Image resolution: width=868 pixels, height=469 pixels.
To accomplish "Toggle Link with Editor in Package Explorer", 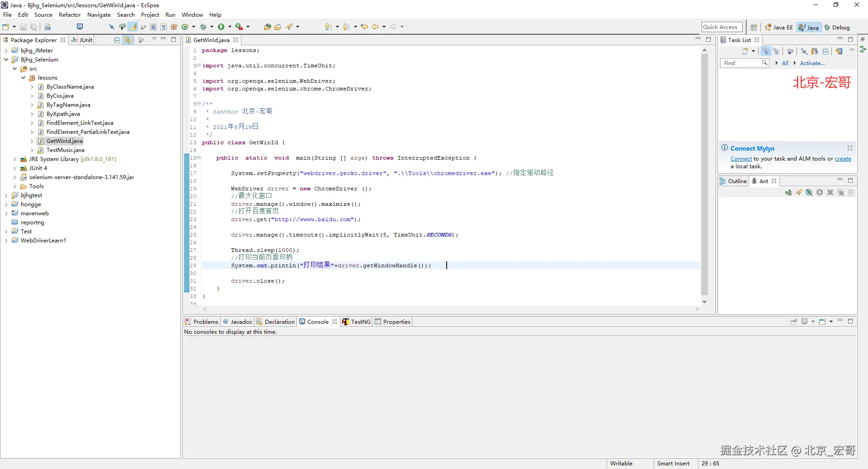I will pos(127,40).
